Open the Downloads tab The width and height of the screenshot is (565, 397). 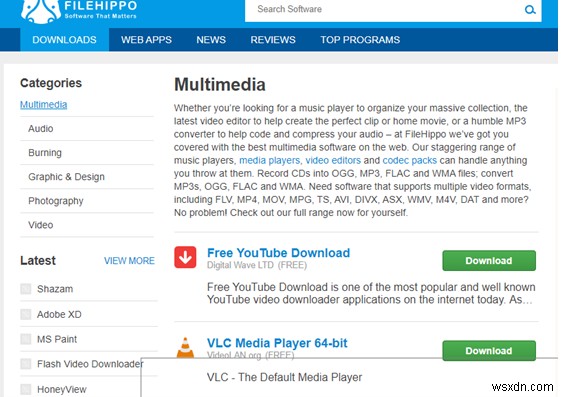[x=64, y=40]
